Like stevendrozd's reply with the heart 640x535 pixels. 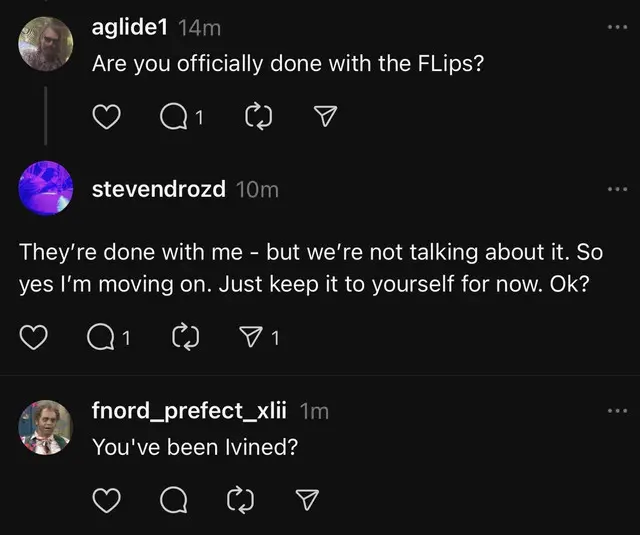coord(35,339)
